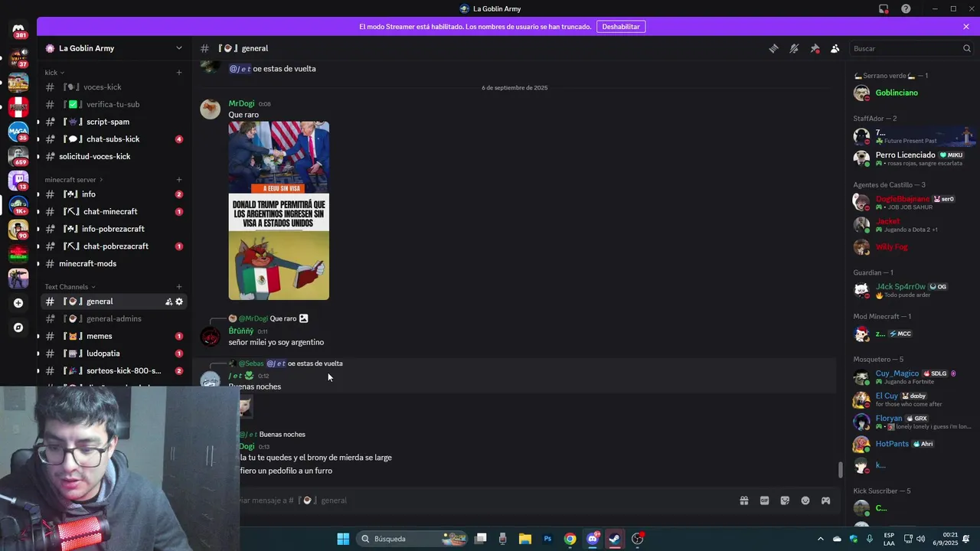Viewport: 980px width, 551px height.
Task: Toggle the member list visibility
Action: point(835,48)
